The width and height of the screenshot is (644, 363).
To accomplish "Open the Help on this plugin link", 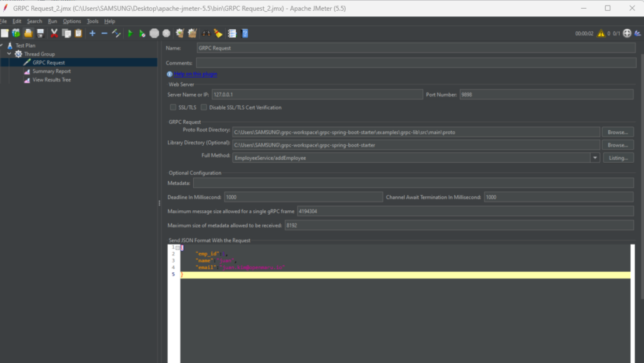I will (196, 74).
